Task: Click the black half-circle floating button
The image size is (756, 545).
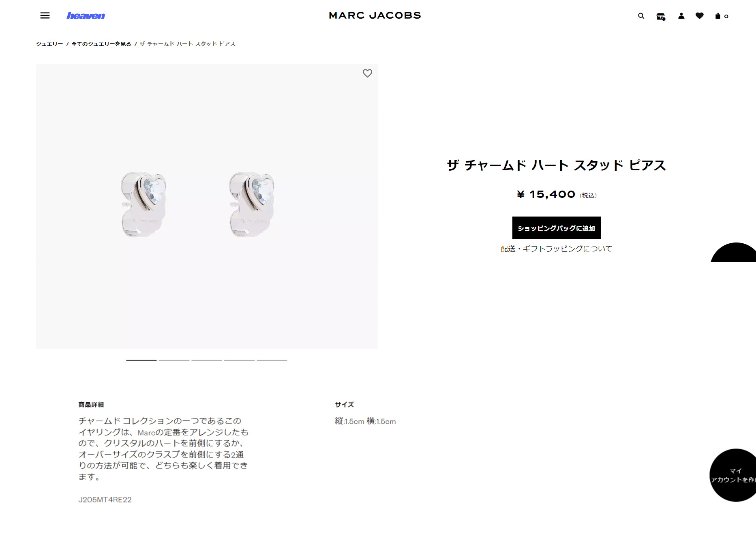Action: 735,253
